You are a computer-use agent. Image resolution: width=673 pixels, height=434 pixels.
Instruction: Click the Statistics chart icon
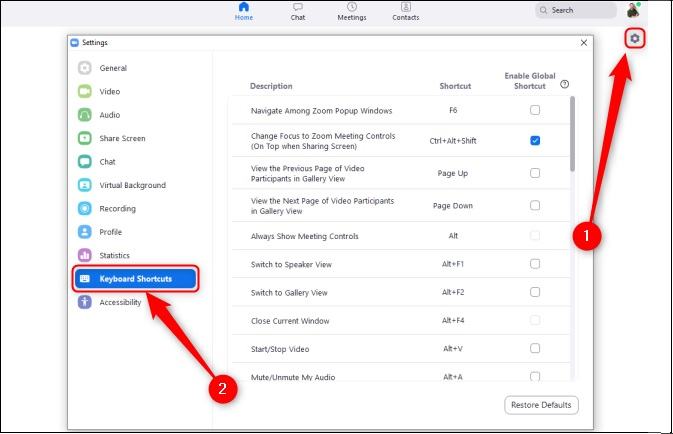coord(85,255)
